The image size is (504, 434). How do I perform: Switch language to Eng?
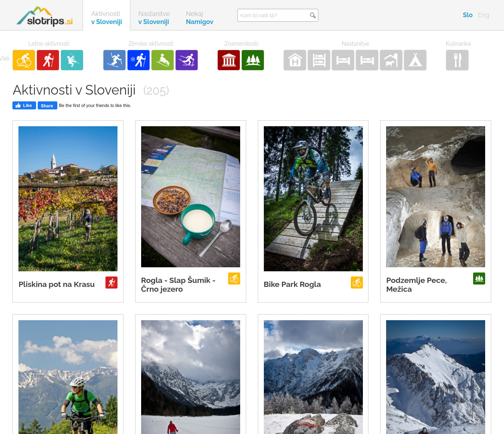click(x=483, y=15)
